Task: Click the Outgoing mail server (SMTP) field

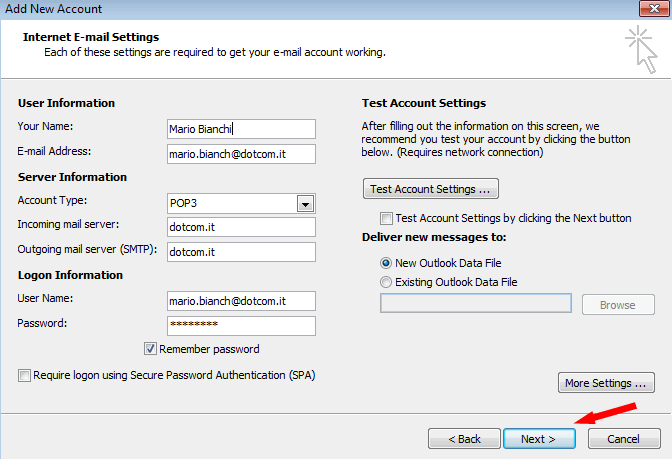Action: (x=241, y=252)
